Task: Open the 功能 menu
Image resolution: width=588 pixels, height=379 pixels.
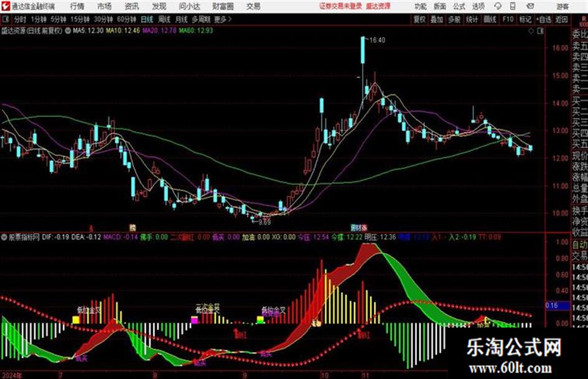Action: pyautogui.click(x=421, y=6)
